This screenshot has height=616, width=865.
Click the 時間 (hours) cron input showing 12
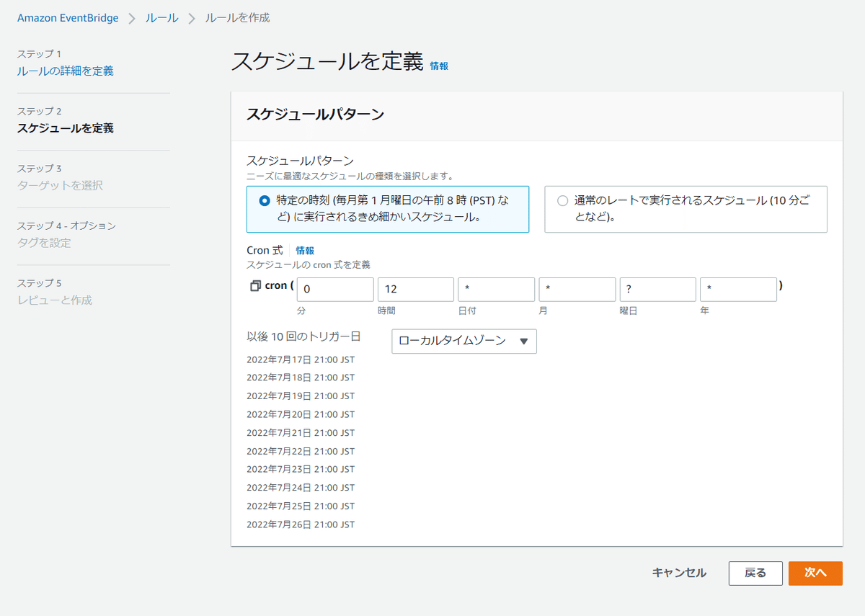tap(415, 289)
